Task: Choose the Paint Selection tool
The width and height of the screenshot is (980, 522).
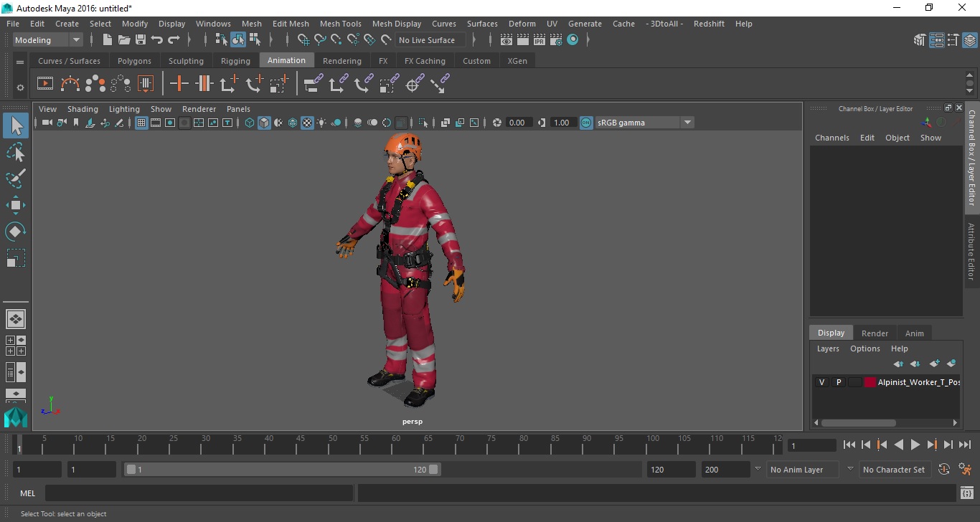Action: tap(16, 179)
